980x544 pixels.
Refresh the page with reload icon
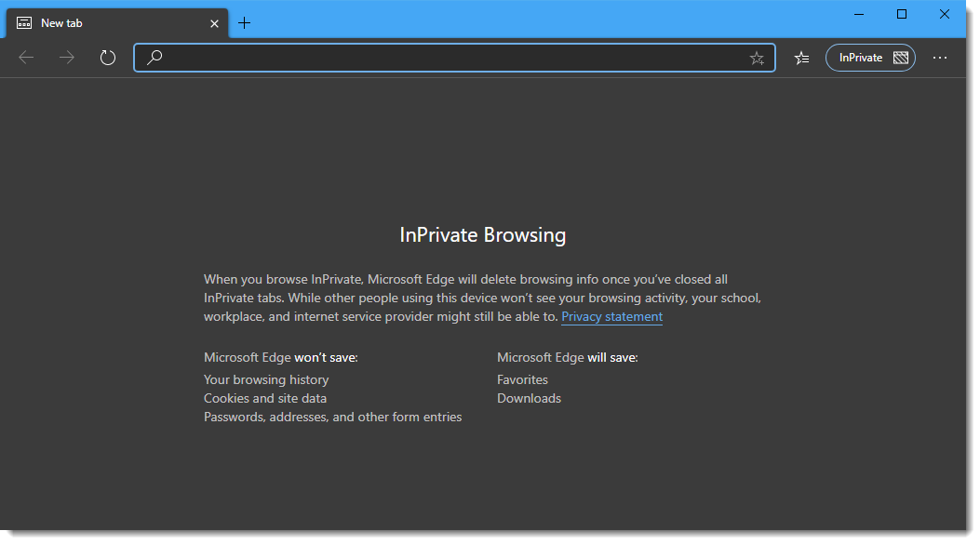108,58
